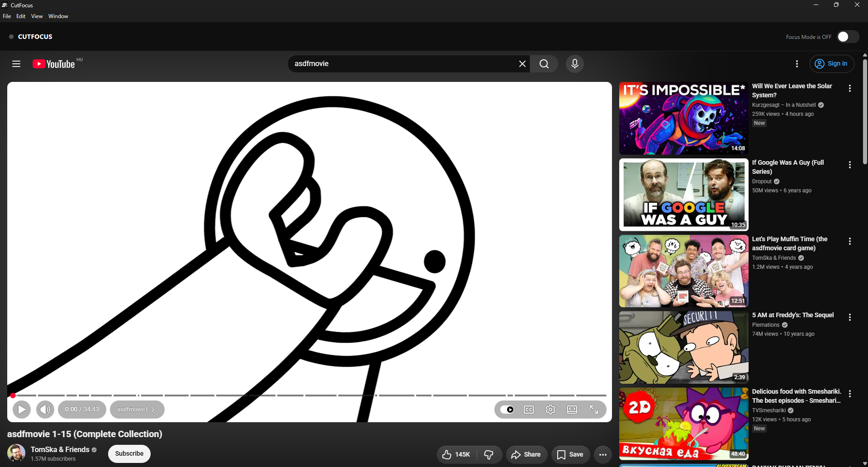Click the video title asdfmovie 1-15
Viewport: 868px width, 467px height.
click(85, 434)
